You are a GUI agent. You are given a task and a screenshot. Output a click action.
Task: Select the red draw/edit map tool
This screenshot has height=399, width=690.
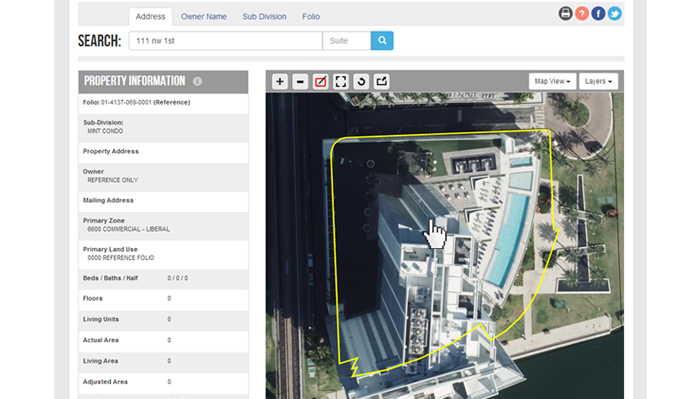click(320, 81)
